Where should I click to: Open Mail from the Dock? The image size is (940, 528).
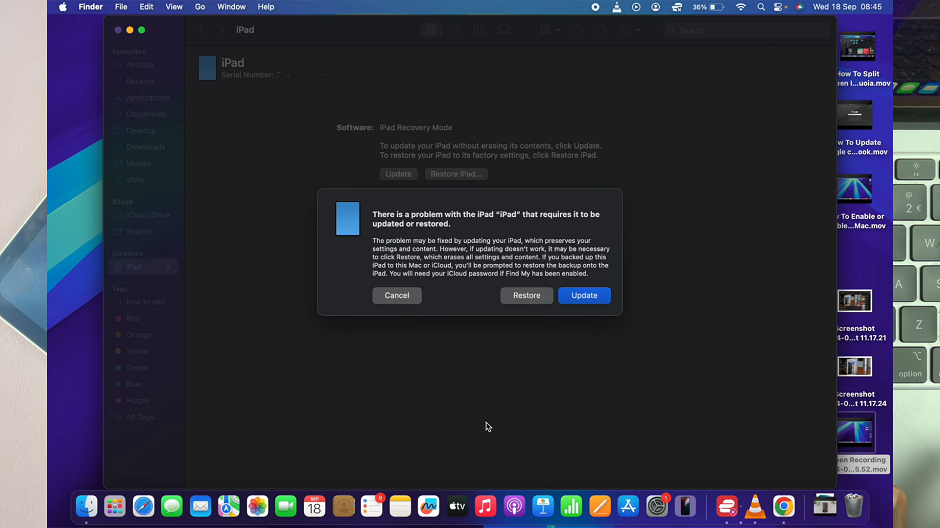point(200,506)
